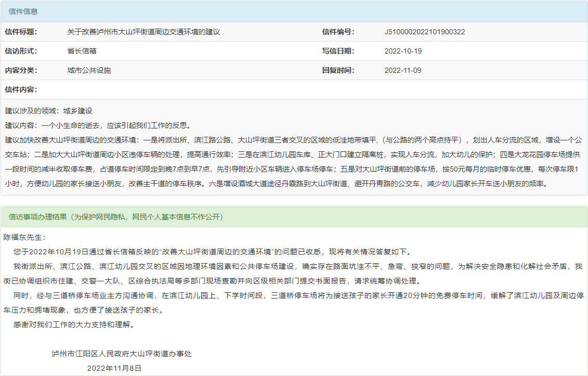Image resolution: width=588 pixels, height=376 pixels.
Task: Click the 回复时间 label
Action: pyautogui.click(x=338, y=70)
